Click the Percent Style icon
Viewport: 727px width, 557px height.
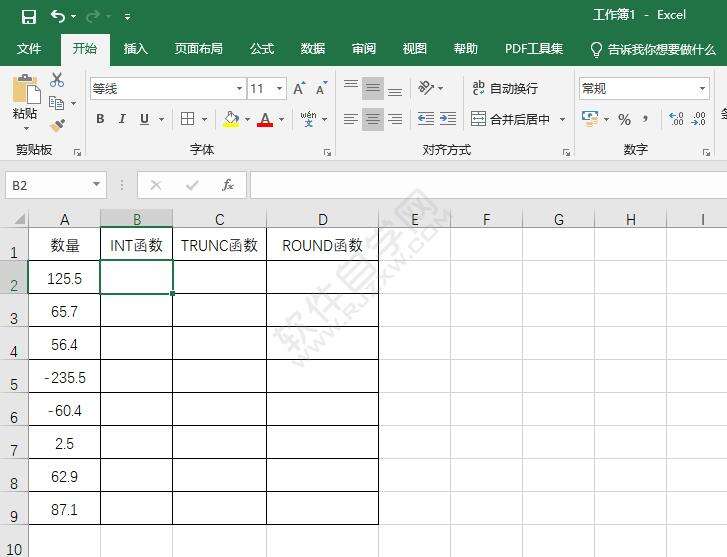coord(624,120)
